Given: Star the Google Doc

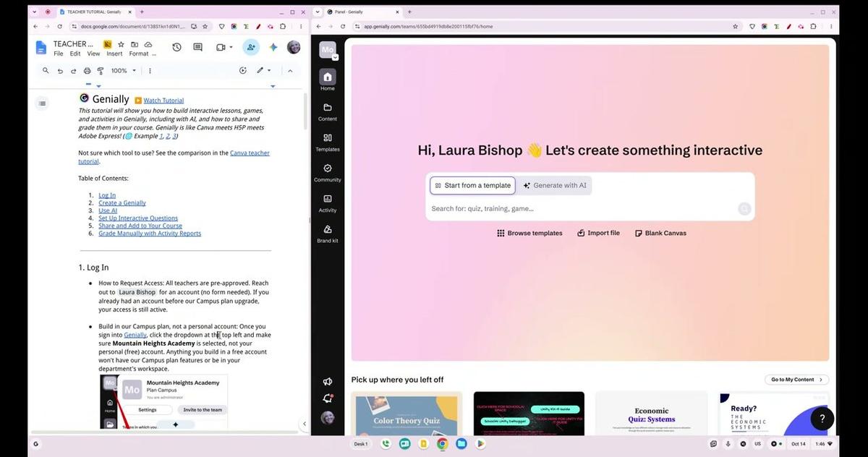Looking at the screenshot, I should pos(121,44).
